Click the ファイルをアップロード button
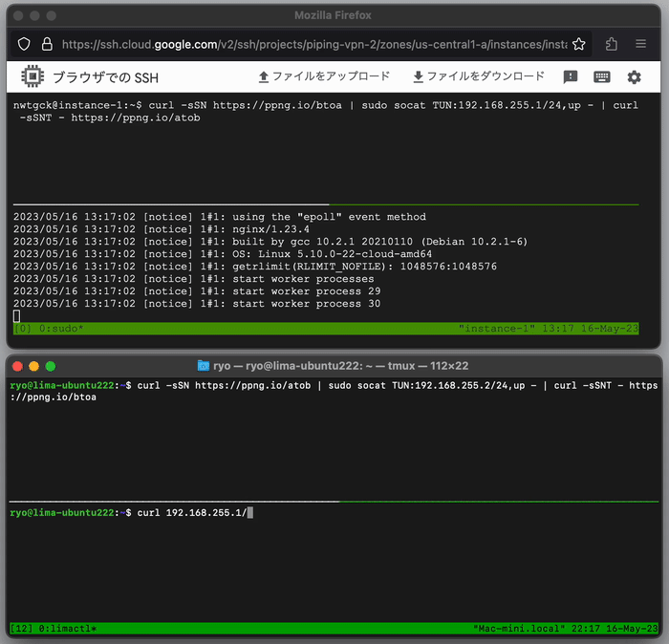The image size is (669, 644). pos(324,76)
